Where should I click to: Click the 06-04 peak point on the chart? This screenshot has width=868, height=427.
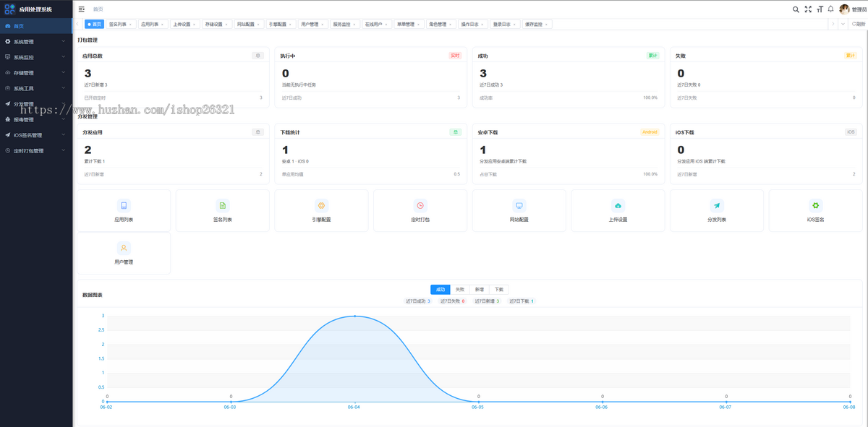[354, 316]
